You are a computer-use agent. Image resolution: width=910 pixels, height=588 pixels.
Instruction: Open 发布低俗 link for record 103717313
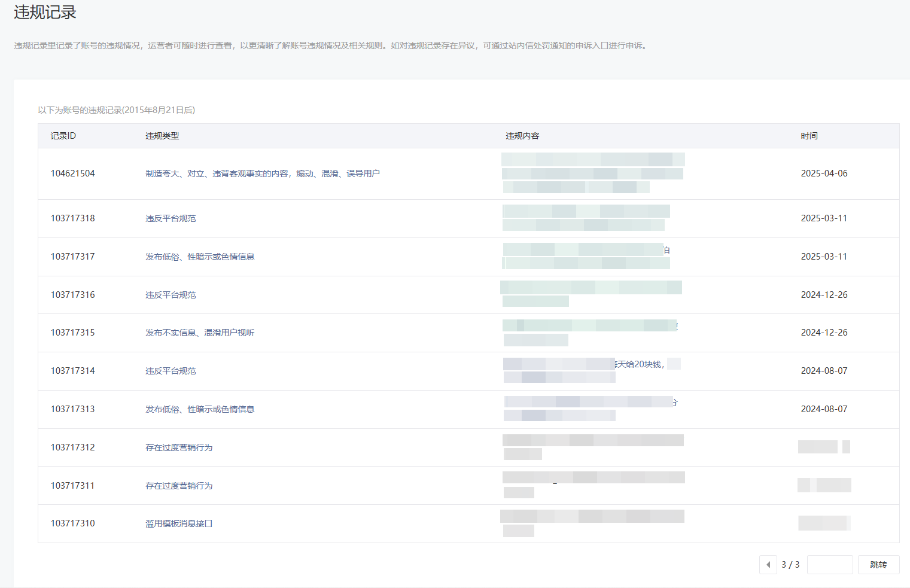[x=200, y=409]
